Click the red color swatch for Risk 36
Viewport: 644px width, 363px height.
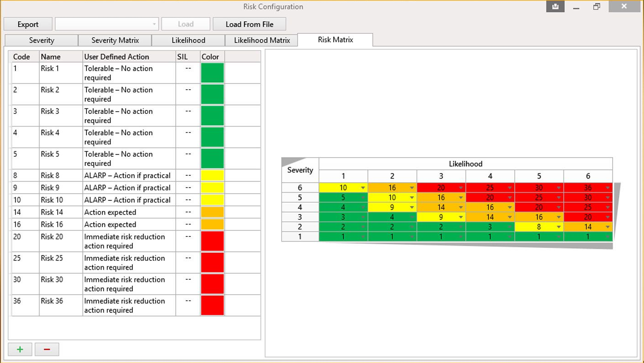point(213,305)
